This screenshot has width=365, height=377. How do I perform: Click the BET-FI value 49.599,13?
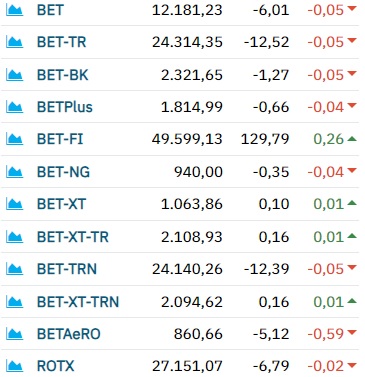click(x=187, y=139)
